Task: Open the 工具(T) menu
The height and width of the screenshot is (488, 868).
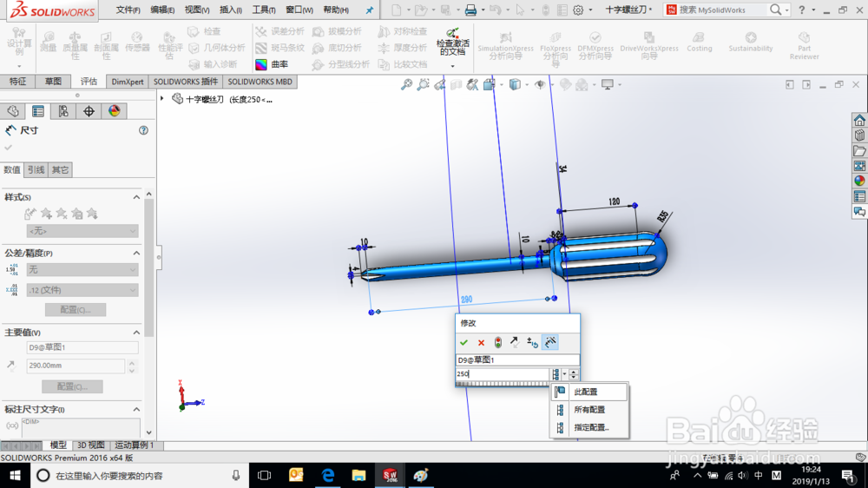Action: tap(264, 10)
